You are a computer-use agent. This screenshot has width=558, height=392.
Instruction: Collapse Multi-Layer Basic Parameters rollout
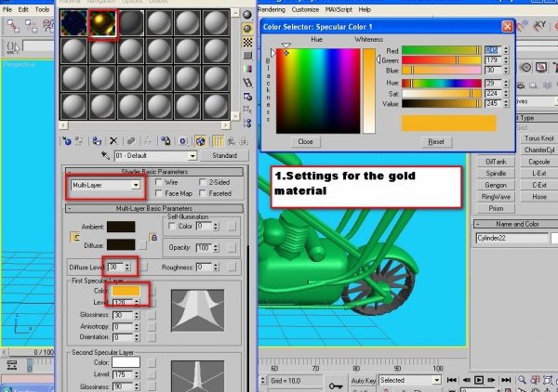coord(154,208)
